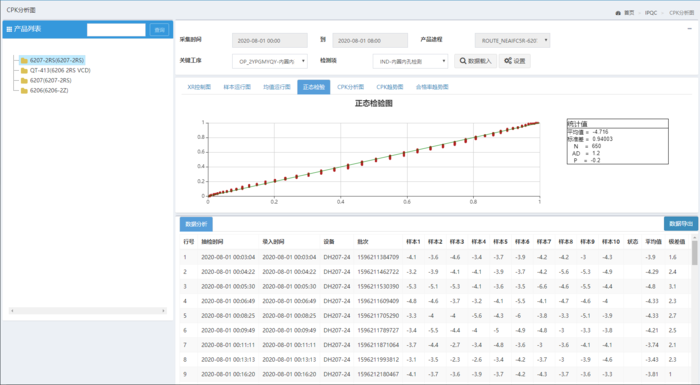Click the 数据分析 button above the table
This screenshot has width=700, height=385.
pos(196,224)
